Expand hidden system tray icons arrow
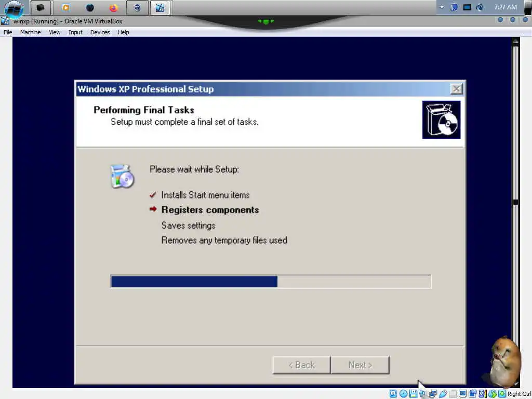This screenshot has height=399, width=532. [x=442, y=7]
